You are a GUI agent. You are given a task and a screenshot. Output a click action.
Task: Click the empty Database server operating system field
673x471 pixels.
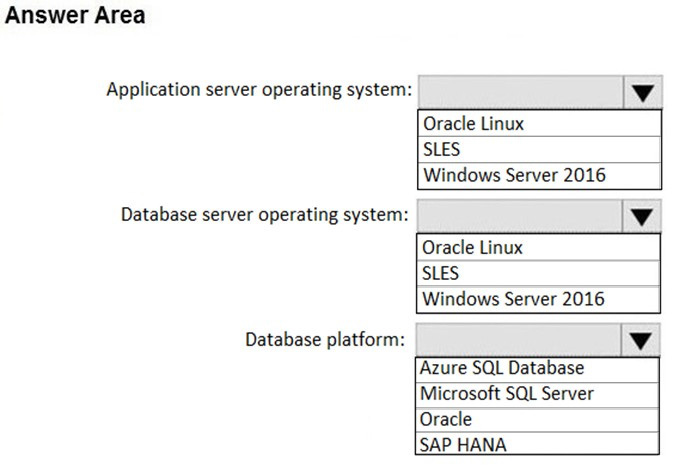pos(520,216)
